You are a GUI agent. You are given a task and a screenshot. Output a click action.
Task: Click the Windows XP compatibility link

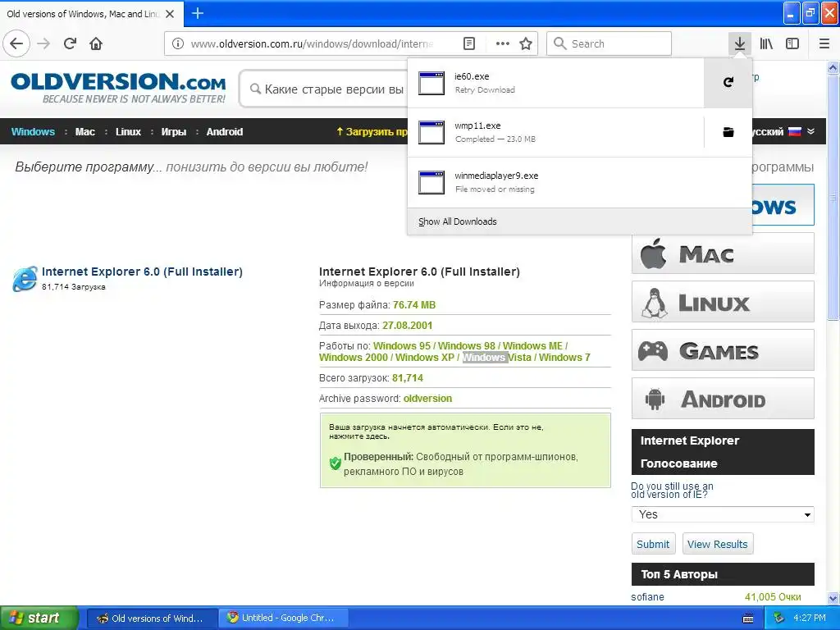tap(425, 358)
